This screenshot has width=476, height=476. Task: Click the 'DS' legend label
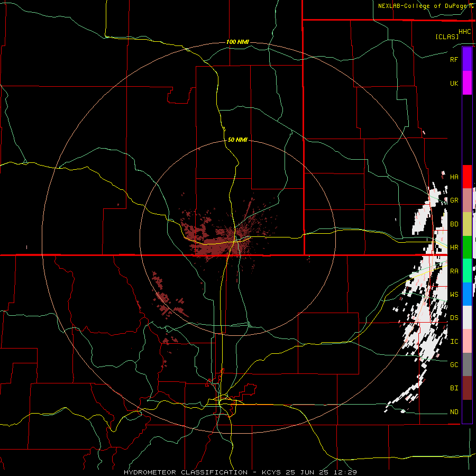click(x=454, y=317)
